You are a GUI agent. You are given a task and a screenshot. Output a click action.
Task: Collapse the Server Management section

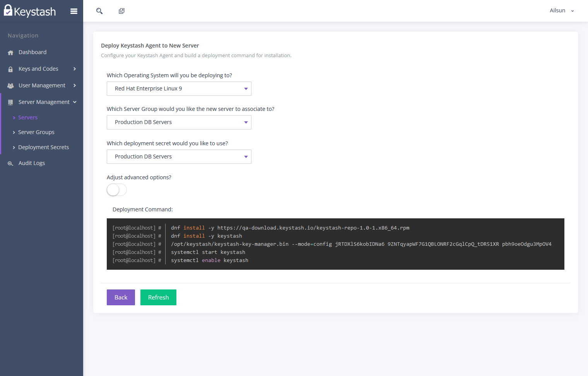pyautogui.click(x=74, y=102)
